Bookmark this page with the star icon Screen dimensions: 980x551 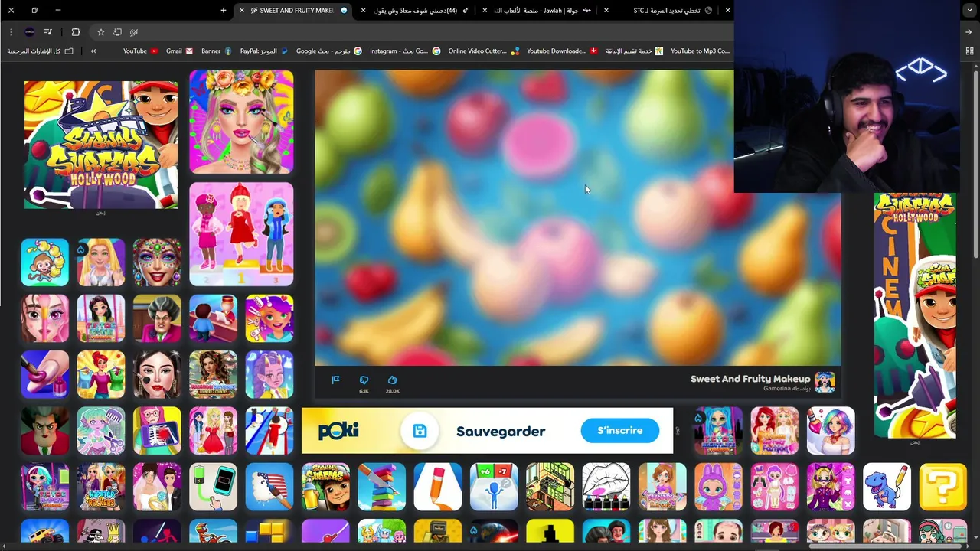click(100, 32)
